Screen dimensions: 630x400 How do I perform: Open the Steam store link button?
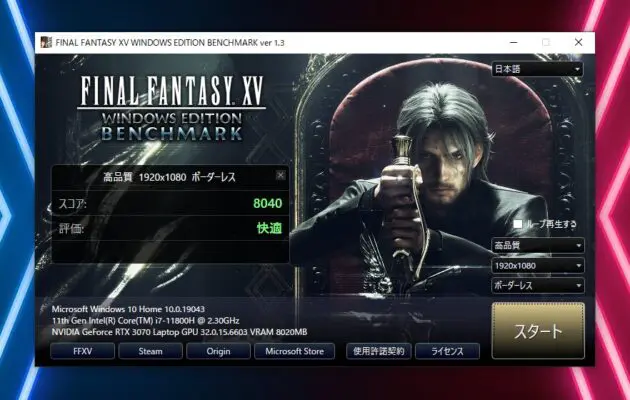point(150,351)
